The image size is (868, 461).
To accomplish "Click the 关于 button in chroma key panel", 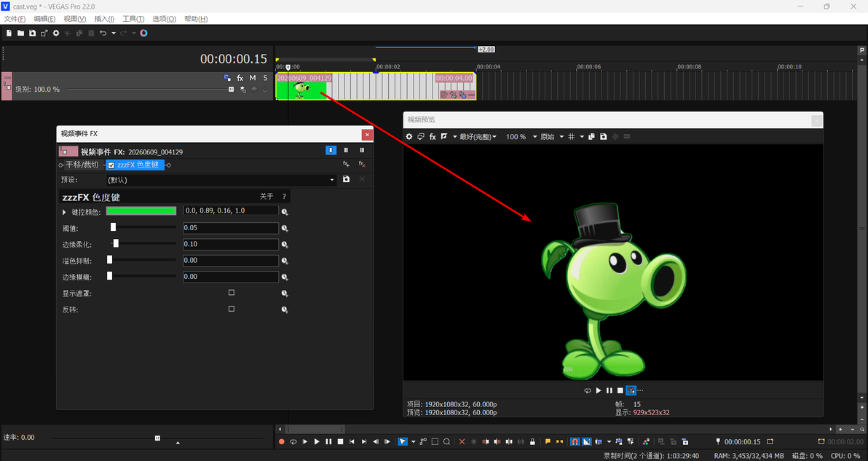I will coord(267,197).
